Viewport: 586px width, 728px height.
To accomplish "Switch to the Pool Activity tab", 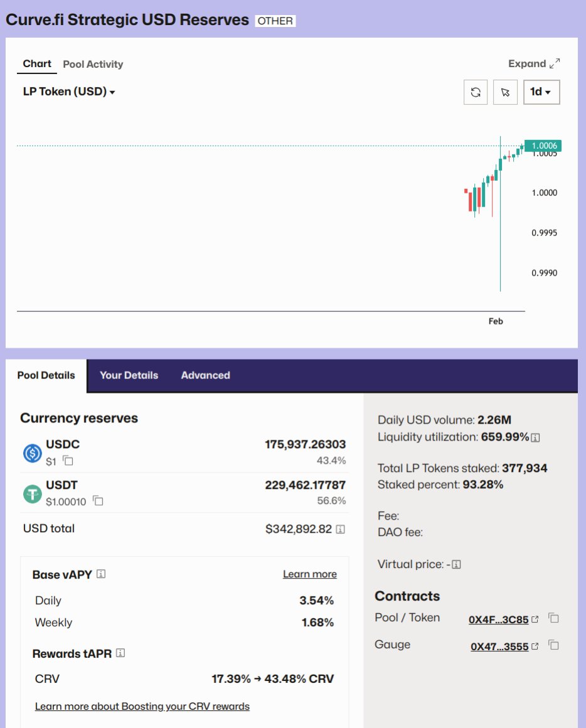I will [x=93, y=64].
